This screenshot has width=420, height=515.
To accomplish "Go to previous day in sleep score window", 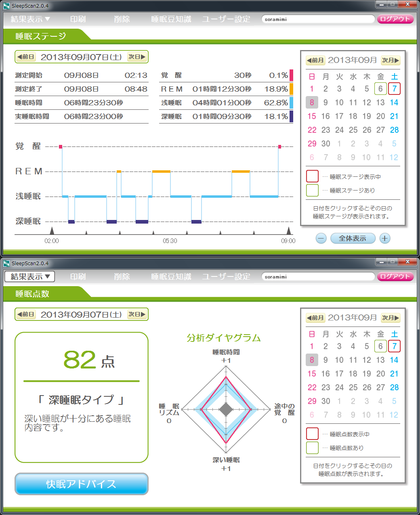I will [26, 314].
